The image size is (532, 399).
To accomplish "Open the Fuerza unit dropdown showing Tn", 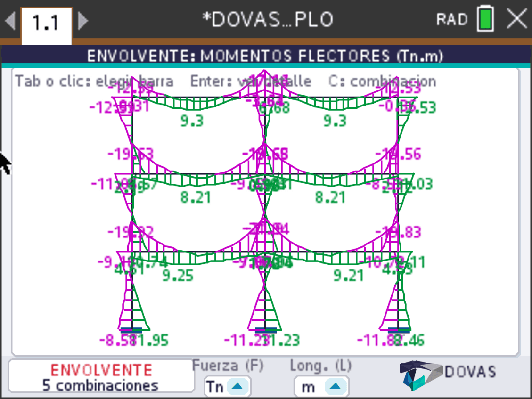I will 227,386.
